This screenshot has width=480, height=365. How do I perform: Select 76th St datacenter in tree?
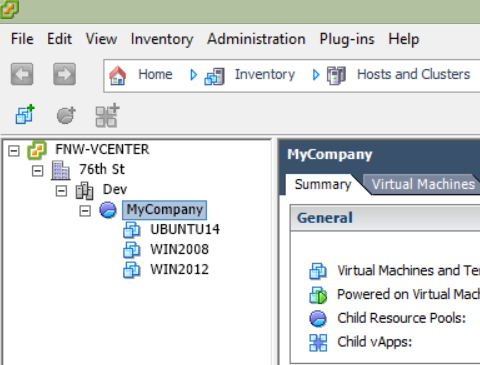[102, 169]
